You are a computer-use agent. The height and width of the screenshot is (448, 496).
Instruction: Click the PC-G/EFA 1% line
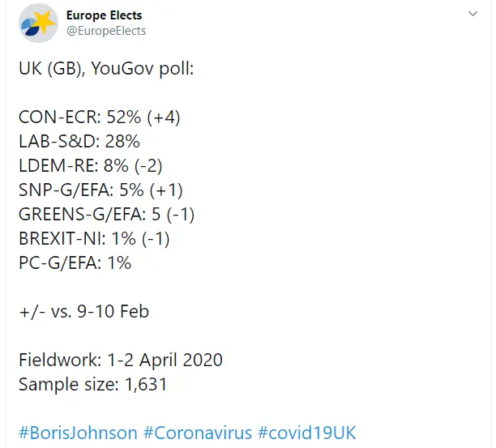click(75, 262)
